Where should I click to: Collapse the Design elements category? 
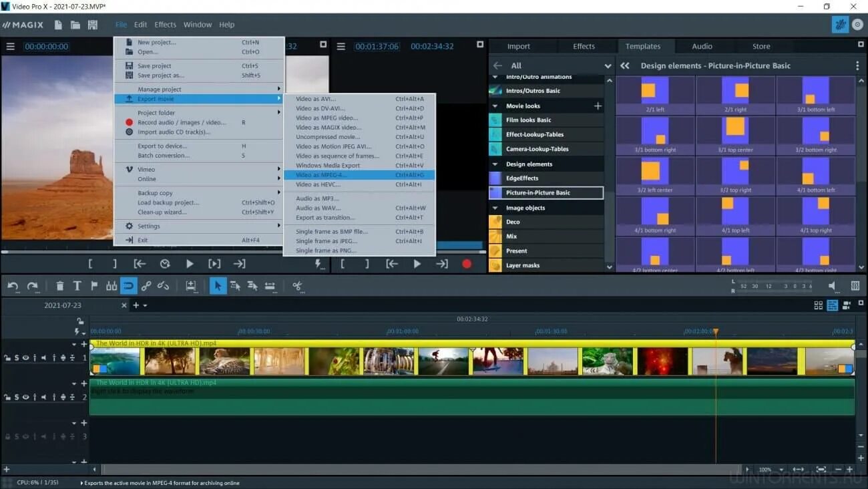pos(495,164)
